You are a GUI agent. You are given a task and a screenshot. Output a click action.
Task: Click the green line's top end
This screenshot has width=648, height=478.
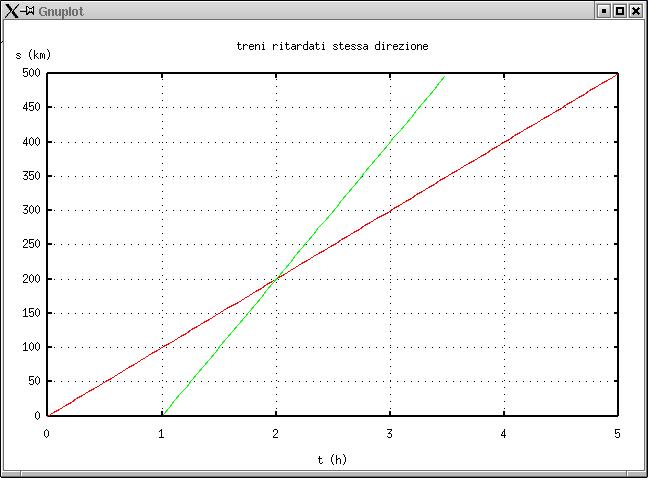445,75
